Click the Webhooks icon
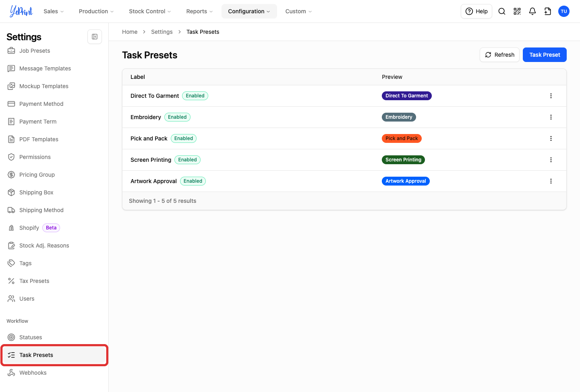Image resolution: width=580 pixels, height=392 pixels. point(11,373)
